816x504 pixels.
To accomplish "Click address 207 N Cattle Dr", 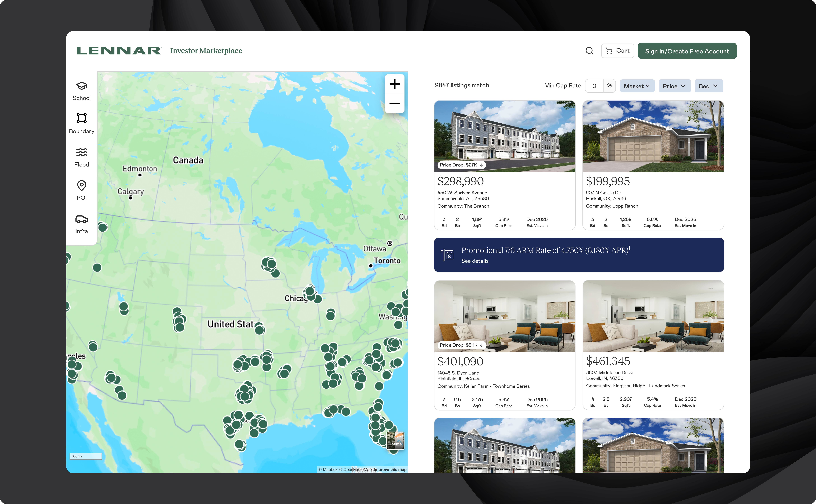I will coord(603,193).
